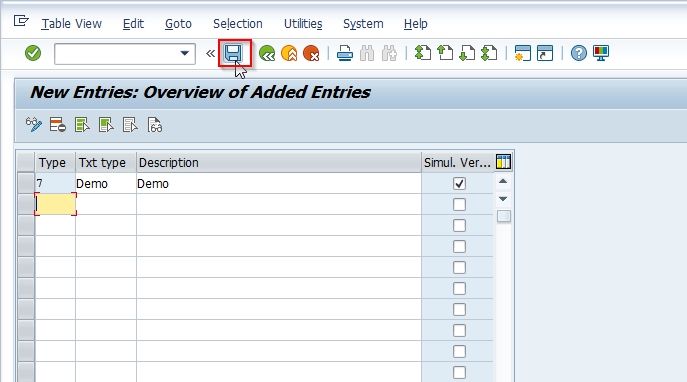Click the Find binoculars icon
This screenshot has height=382, width=687.
[x=367, y=53]
